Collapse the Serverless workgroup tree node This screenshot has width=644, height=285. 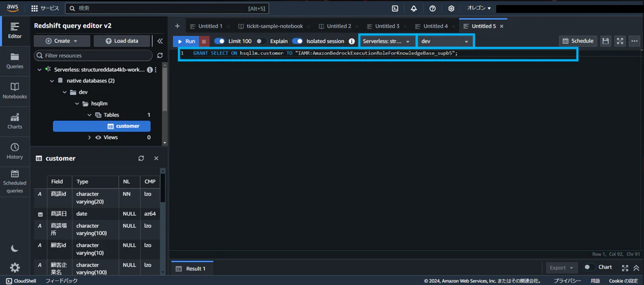(40, 70)
